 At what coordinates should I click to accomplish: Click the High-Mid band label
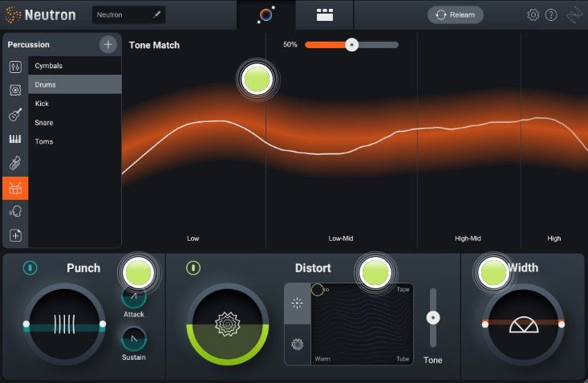point(468,238)
